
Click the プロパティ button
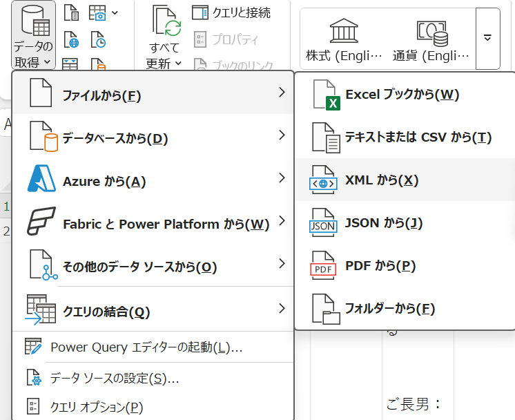coord(226,39)
